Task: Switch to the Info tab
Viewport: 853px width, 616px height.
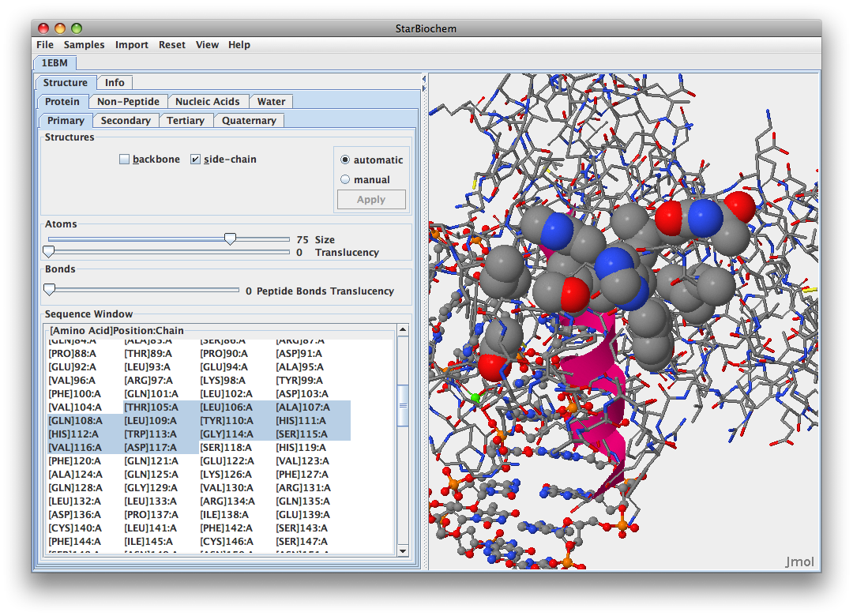Action: click(115, 82)
